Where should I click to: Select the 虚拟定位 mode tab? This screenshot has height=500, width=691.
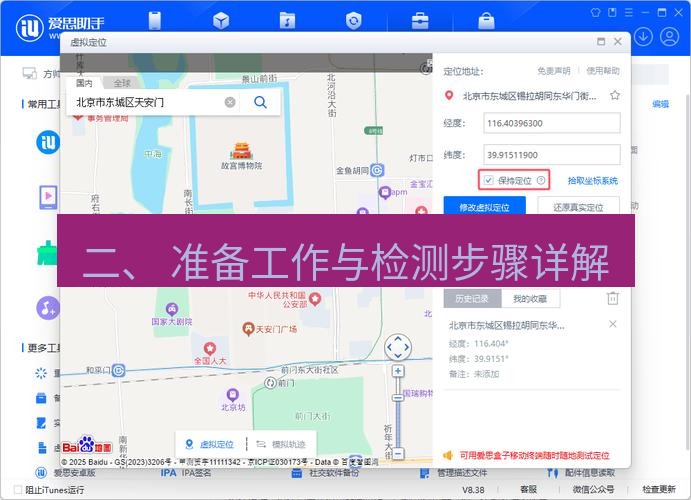(x=210, y=444)
